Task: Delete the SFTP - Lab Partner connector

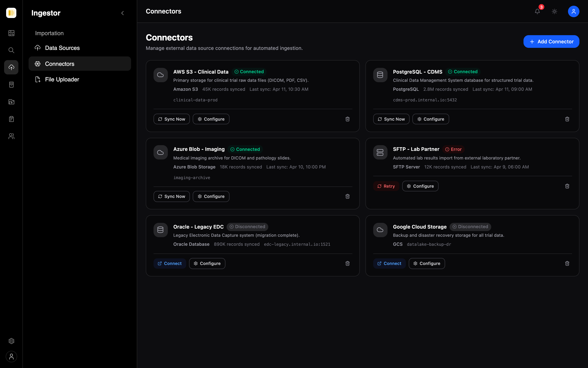Action: 567,186
